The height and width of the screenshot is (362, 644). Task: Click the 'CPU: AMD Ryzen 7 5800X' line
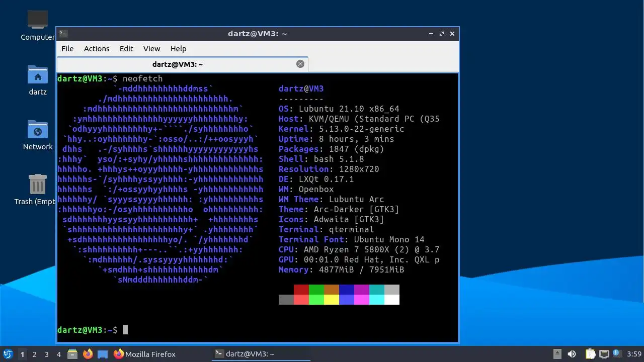[x=359, y=249]
